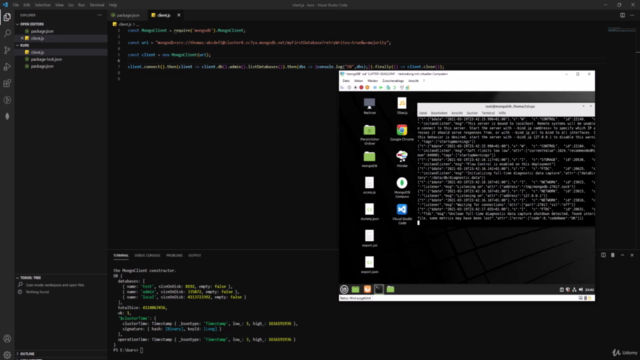Open the Help menu in VS Code
This screenshot has width=640, height=360.
tap(113, 5)
